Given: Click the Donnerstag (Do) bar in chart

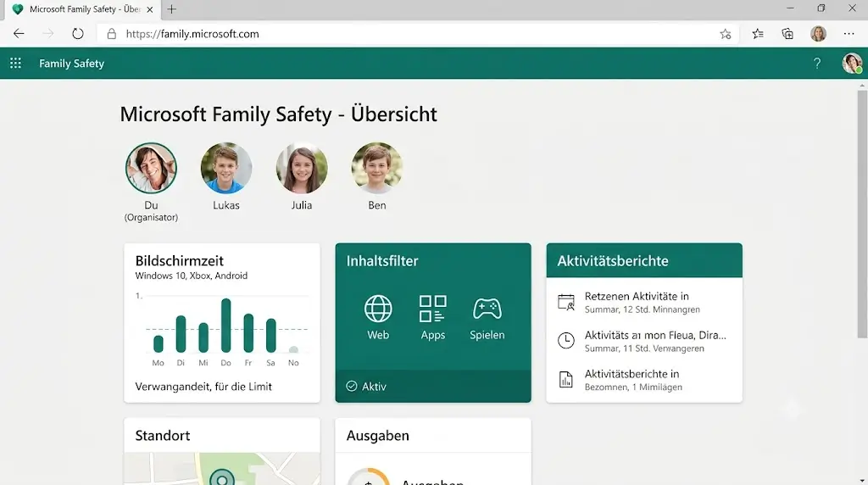Looking at the screenshot, I should (x=225, y=326).
